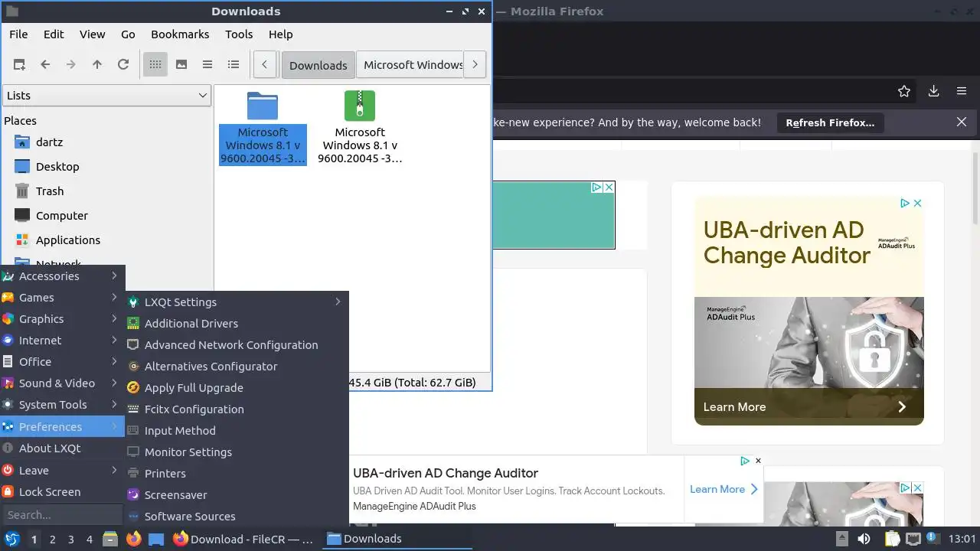Open Input Method preferences

coord(237,431)
